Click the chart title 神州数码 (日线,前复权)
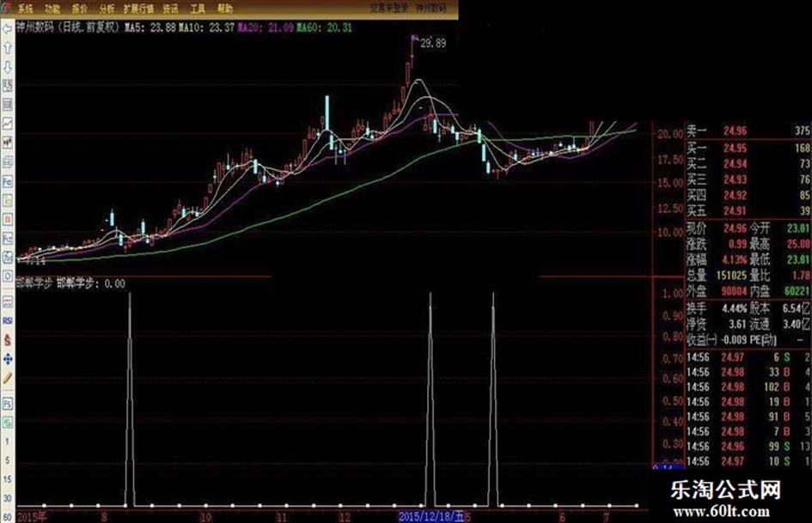812x523 pixels. (69, 27)
